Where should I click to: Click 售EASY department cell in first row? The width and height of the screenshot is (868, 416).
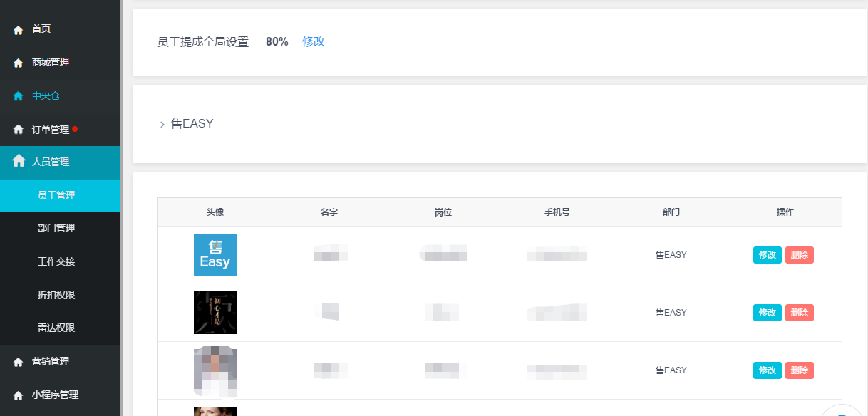[x=671, y=255]
